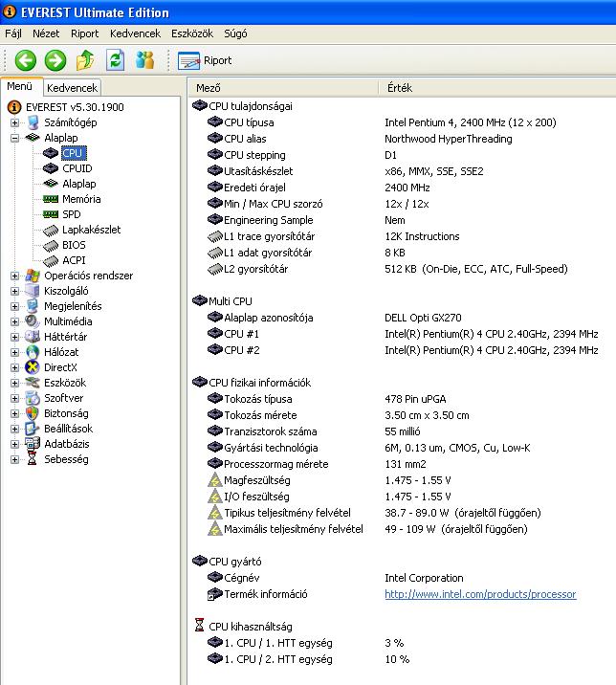Expand the Multimédia node
The width and height of the screenshot is (616, 685).
[15, 321]
